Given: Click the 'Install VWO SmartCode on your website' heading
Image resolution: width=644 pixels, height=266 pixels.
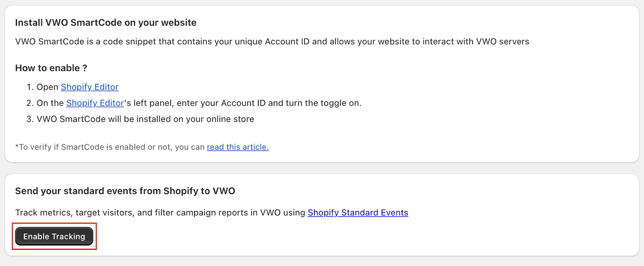Looking at the screenshot, I should coord(106,23).
